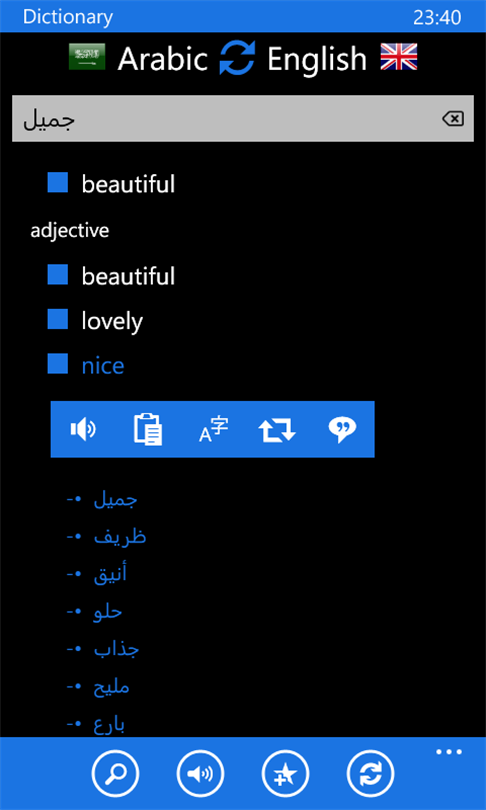Tap the blue square beside 'nice'
The image size is (486, 810).
(57, 363)
